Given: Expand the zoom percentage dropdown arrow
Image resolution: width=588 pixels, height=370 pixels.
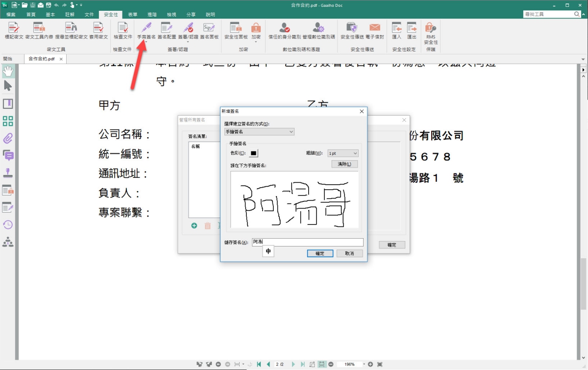Looking at the screenshot, I should [364, 365].
